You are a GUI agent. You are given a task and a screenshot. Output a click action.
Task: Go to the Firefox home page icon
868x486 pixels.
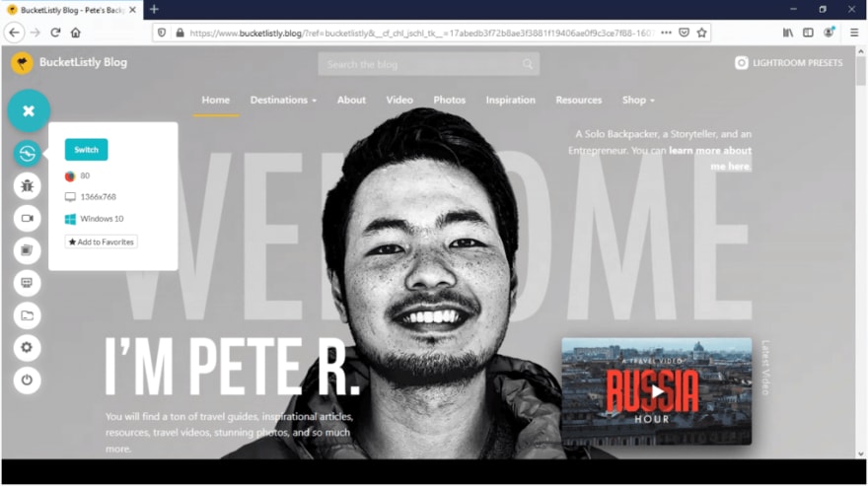pyautogui.click(x=76, y=33)
